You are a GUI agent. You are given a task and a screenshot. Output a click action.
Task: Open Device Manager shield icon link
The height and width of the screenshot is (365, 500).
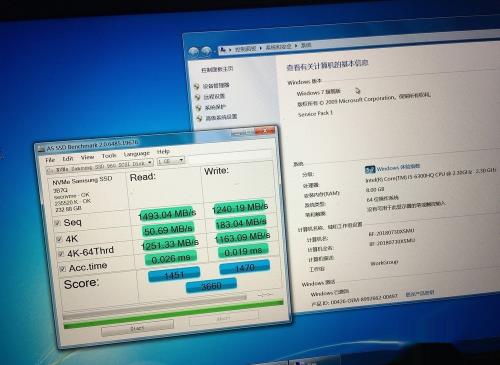coord(197,87)
